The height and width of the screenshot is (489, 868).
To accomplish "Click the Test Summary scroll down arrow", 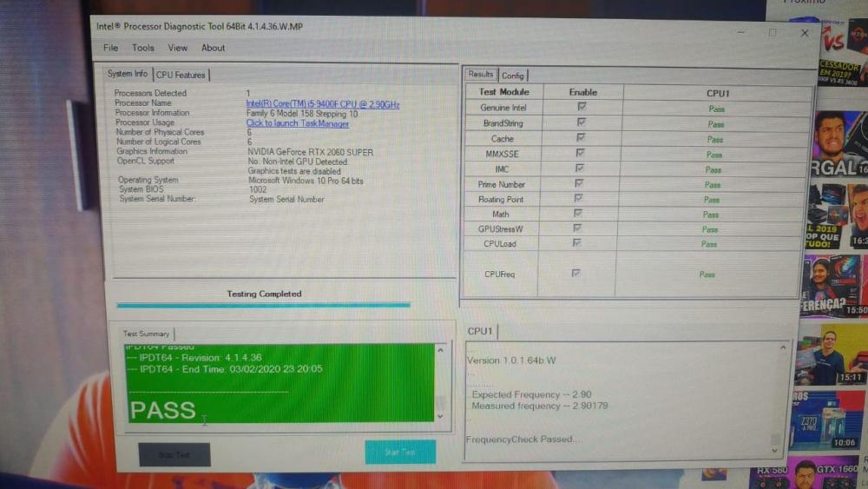I will [x=441, y=416].
